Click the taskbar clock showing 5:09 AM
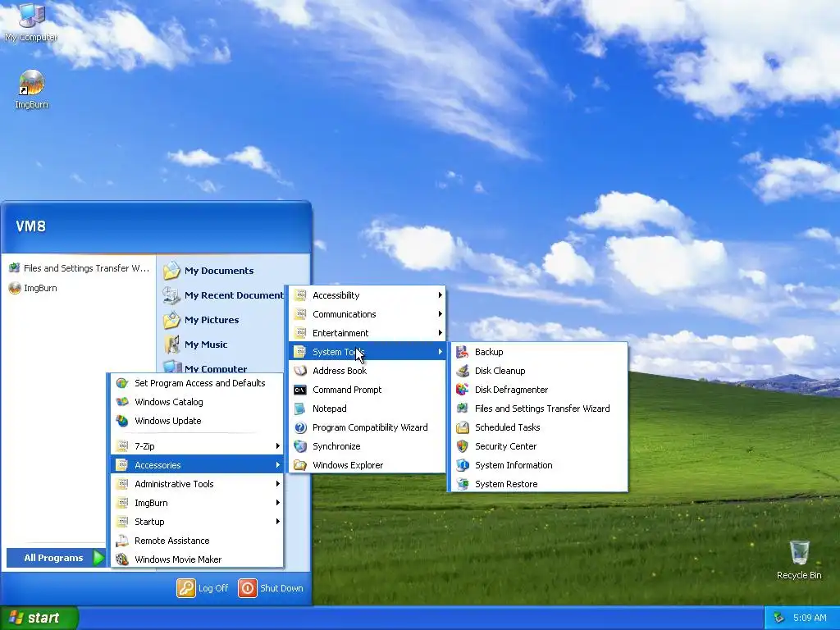This screenshot has height=630, width=840. tap(810, 618)
